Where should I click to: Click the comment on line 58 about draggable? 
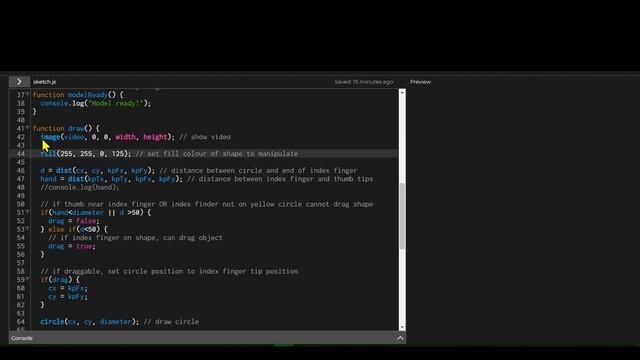(169, 271)
